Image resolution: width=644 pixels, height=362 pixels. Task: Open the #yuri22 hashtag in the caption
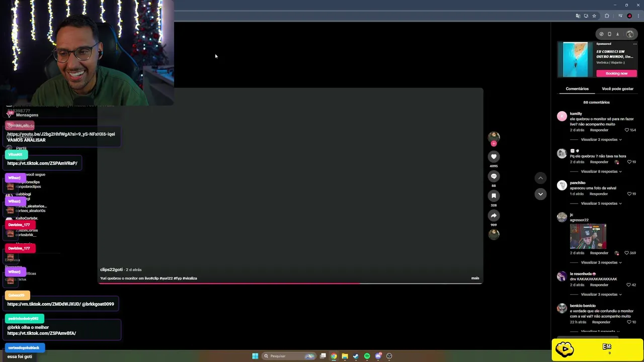166,279
